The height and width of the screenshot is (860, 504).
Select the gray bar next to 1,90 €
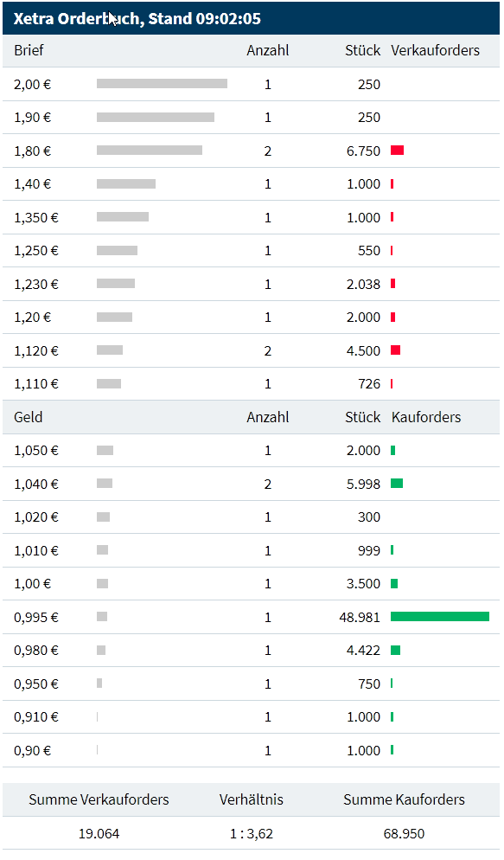(156, 118)
